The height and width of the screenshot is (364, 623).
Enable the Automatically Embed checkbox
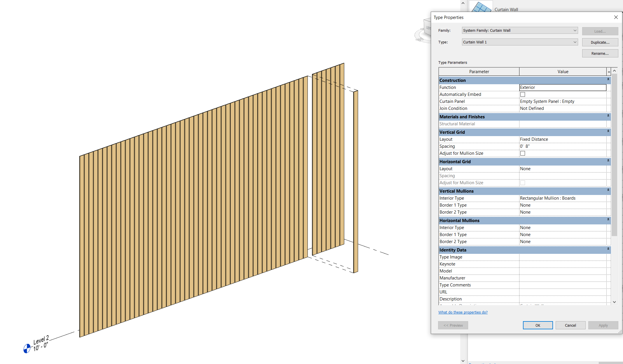coord(523,94)
